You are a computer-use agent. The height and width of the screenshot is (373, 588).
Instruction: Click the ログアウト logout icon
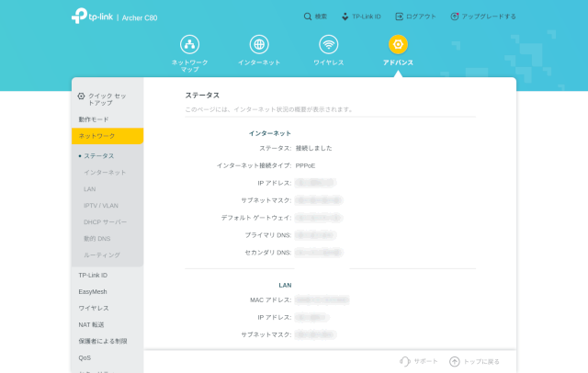[400, 17]
